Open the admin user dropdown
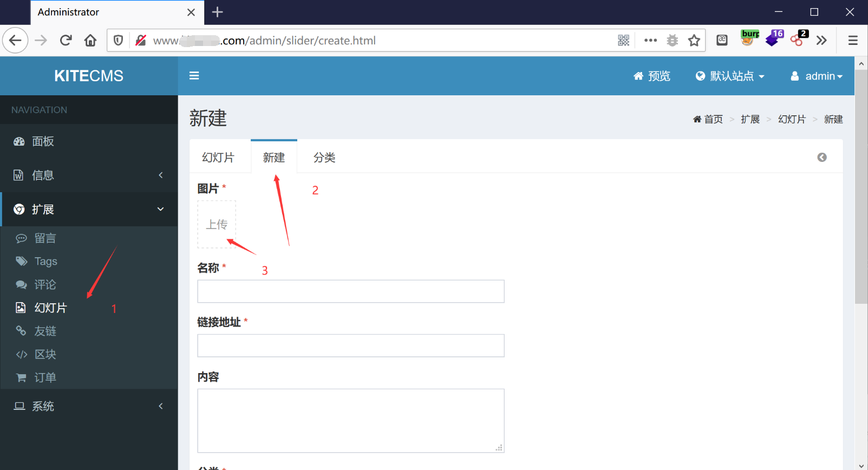Screen dimensions: 868x470 (817, 76)
